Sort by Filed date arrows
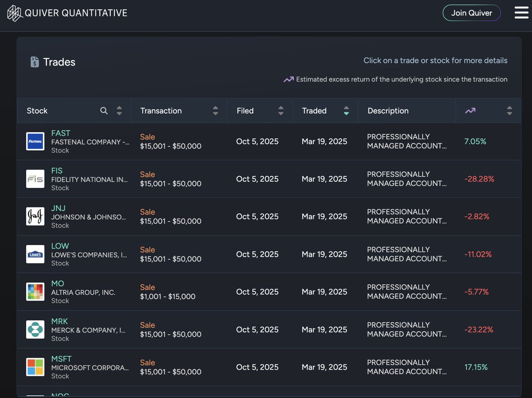The width and height of the screenshot is (532, 398). tap(280, 110)
